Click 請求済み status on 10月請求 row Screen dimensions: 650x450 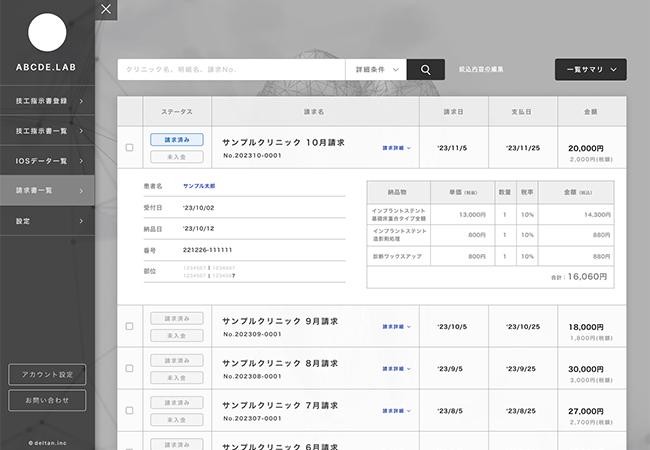(177, 140)
